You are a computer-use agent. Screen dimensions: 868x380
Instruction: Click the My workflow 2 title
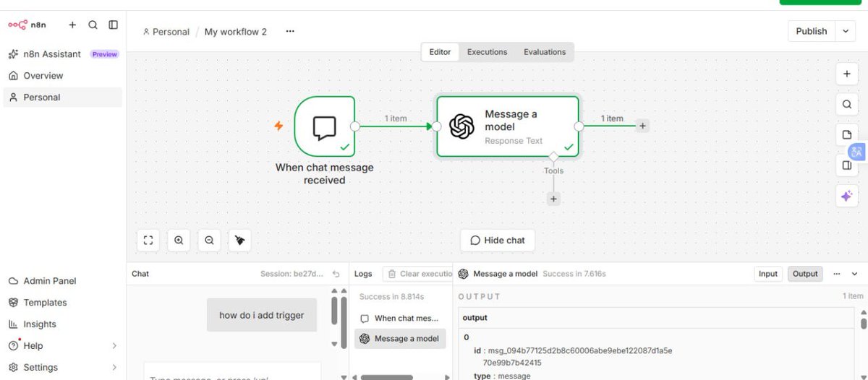point(236,32)
